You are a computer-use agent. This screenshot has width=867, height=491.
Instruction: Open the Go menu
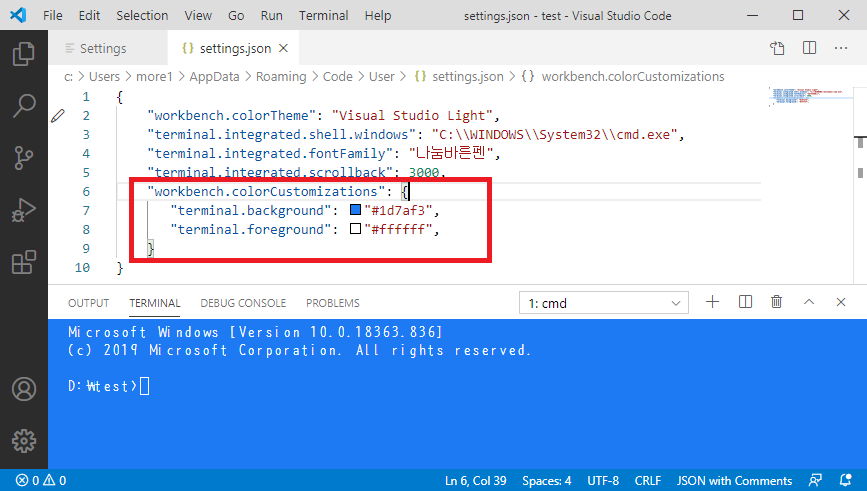tap(236, 15)
